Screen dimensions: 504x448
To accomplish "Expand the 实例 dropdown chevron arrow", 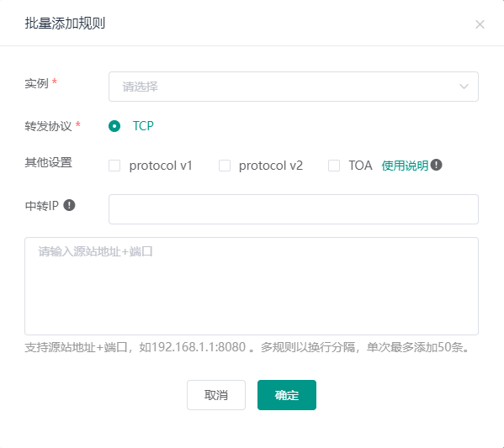I will point(464,87).
